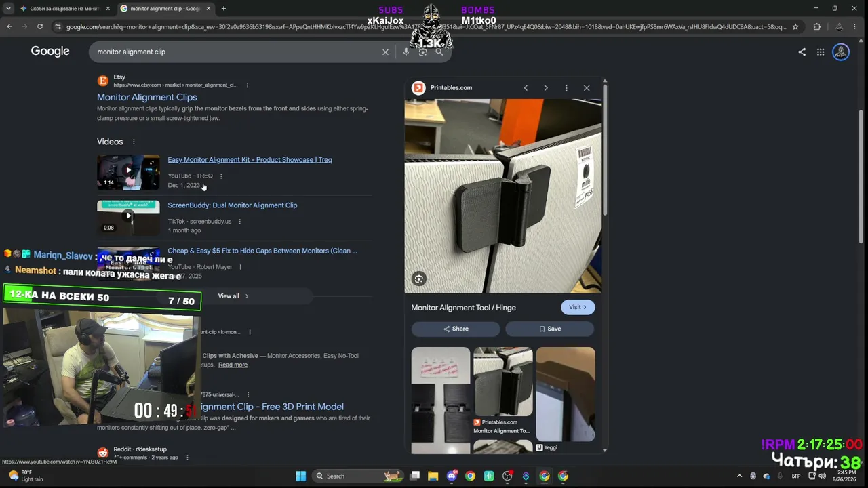Open the 'Free 3D Print Model' result

click(271, 407)
